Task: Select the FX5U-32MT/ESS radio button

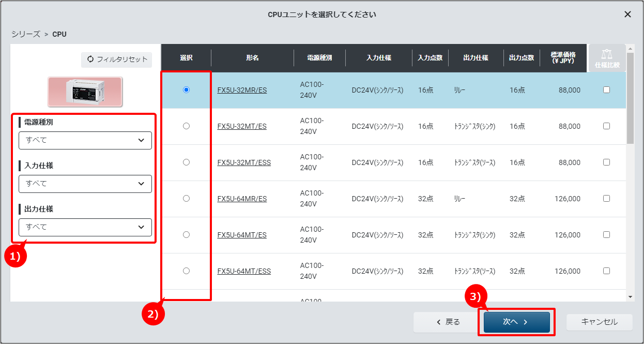Action: 186,162
